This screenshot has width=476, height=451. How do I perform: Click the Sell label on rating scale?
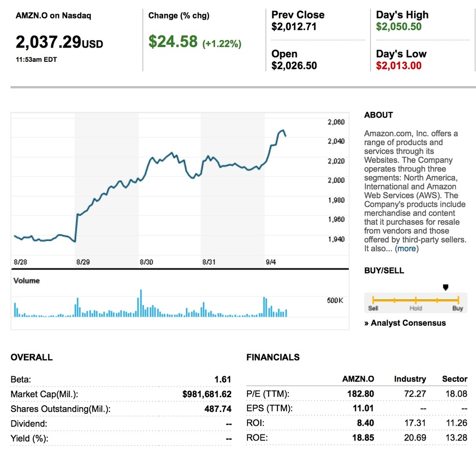click(373, 308)
